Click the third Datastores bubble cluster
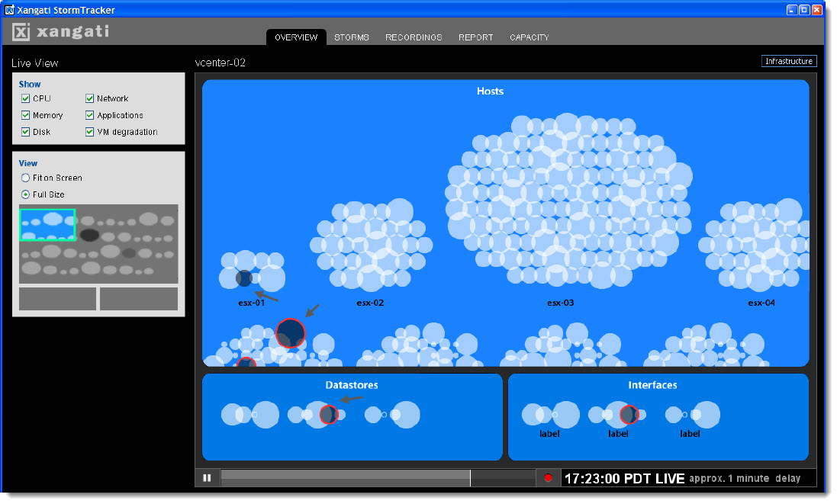This screenshot has width=837, height=504. (x=392, y=415)
